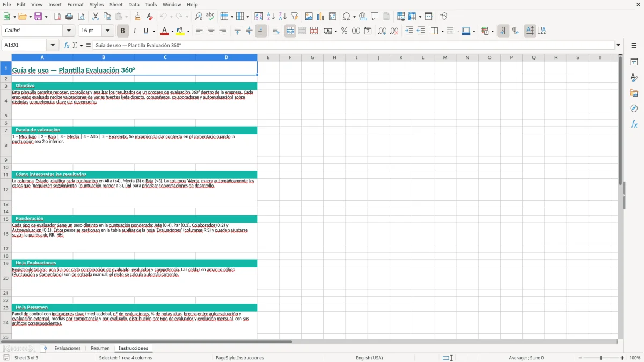644x362 pixels.
Task: Click the Function Wizard fx icon
Action: pos(67,46)
